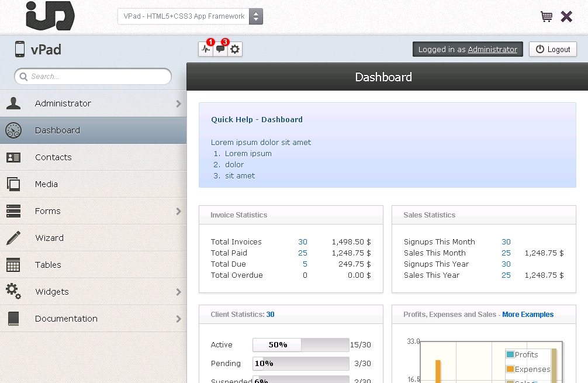Open the Media menu item
Viewport: 588px width, 383px height.
[x=46, y=184]
